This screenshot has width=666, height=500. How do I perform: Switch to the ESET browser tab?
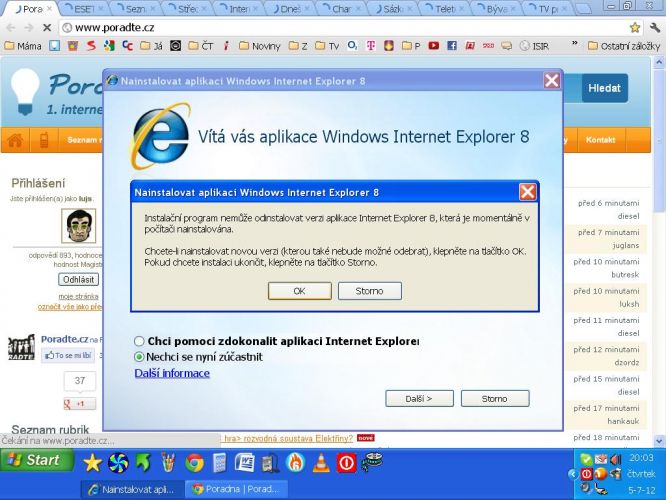coord(84,8)
